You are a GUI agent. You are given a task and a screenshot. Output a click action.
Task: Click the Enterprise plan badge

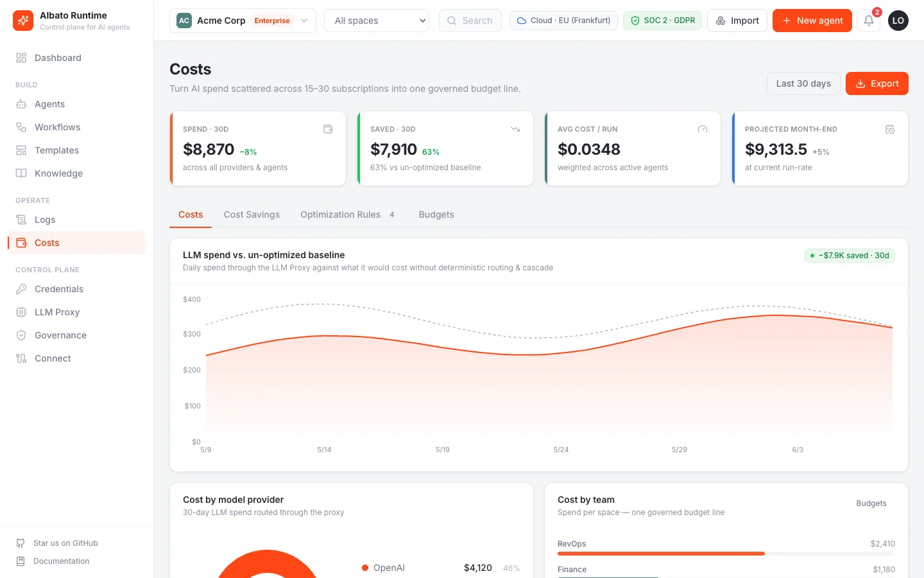272,21
